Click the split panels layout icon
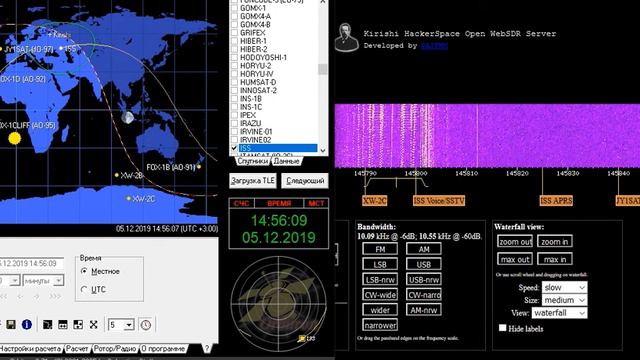The height and width of the screenshot is (360, 640). pyautogui.click(x=78, y=324)
